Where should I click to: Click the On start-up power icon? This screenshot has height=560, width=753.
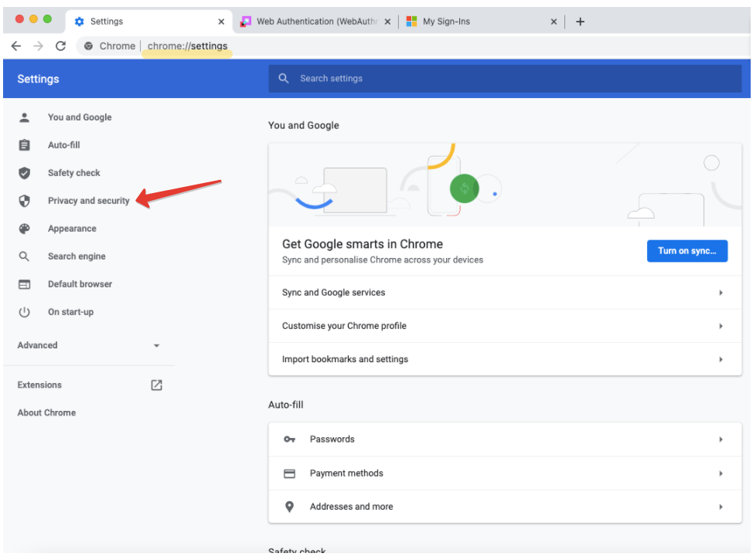coord(25,312)
